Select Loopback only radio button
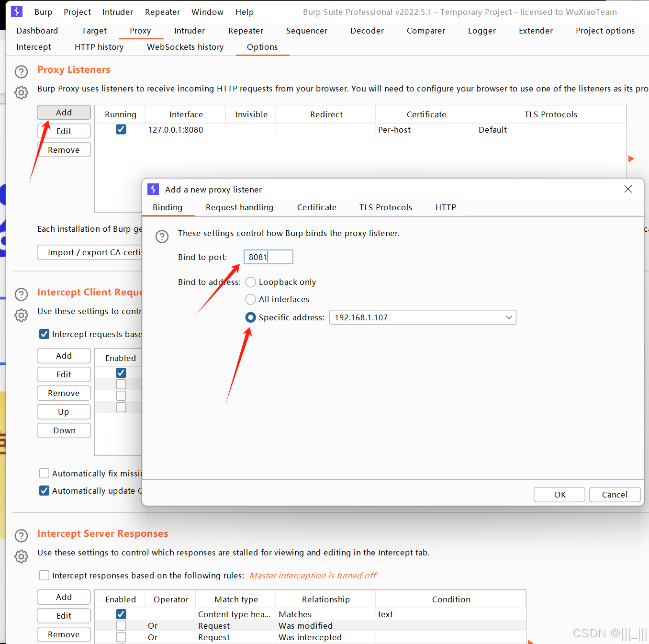This screenshot has height=644, width=649. [x=250, y=282]
